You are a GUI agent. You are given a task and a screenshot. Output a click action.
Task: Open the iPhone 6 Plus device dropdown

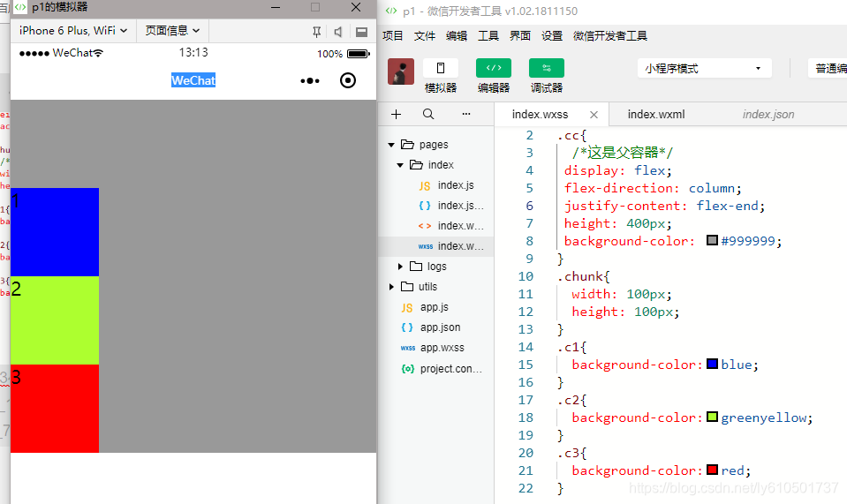(x=73, y=31)
